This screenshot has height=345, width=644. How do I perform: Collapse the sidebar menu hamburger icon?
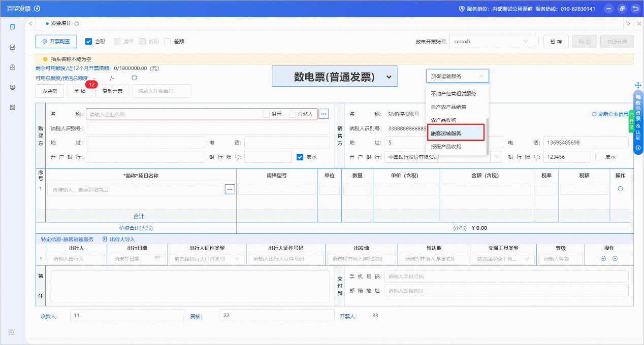[12, 332]
